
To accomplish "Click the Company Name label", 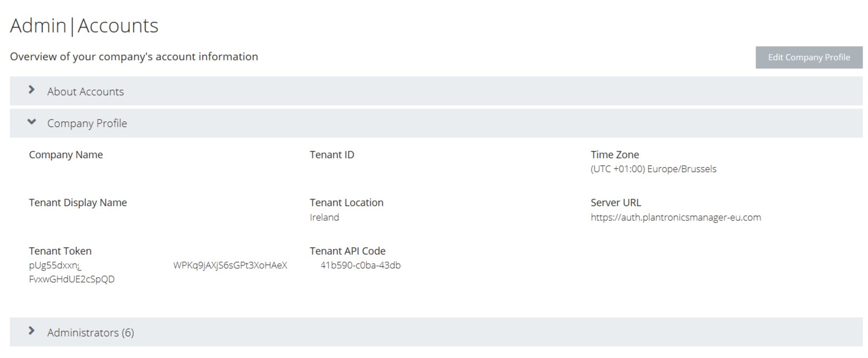I will coord(66,155).
